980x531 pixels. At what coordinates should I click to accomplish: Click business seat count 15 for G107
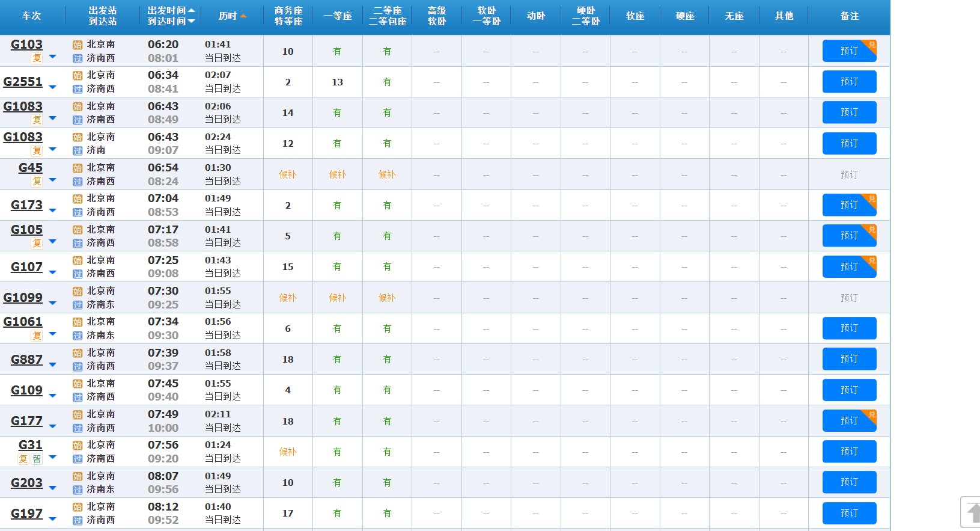click(288, 267)
